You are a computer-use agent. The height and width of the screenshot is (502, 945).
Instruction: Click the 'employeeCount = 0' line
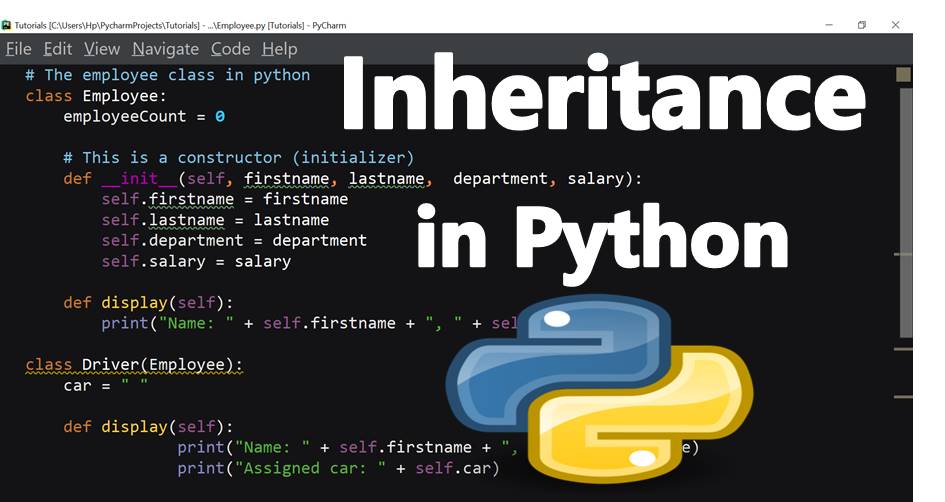pyautogui.click(x=144, y=116)
